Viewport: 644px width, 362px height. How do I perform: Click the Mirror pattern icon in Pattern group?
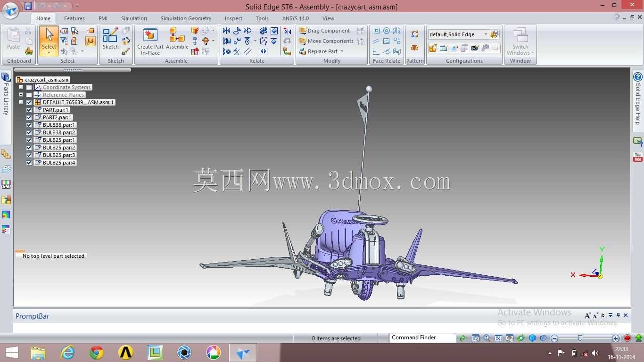pyautogui.click(x=415, y=48)
